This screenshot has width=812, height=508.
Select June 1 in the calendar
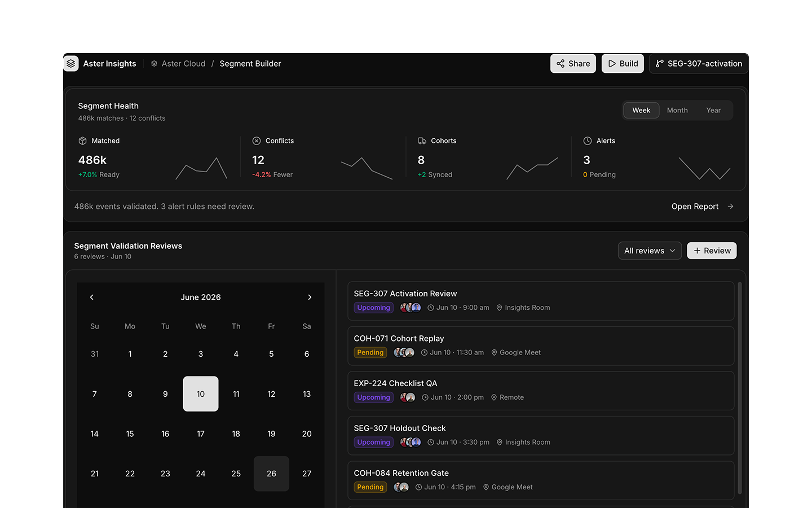(130, 354)
